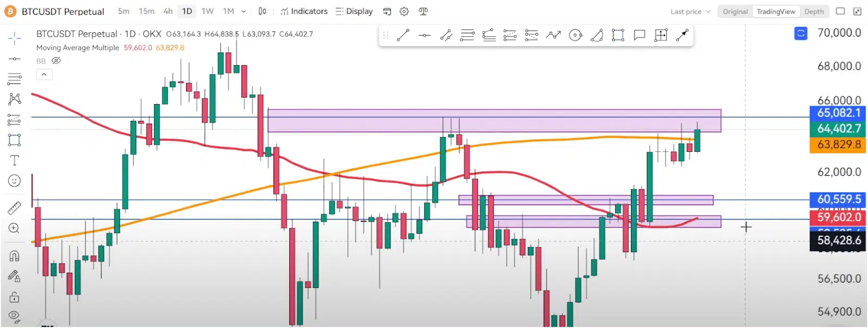Hide all drawings with eye icon
The width and height of the screenshot is (868, 328).
[x=15, y=316]
